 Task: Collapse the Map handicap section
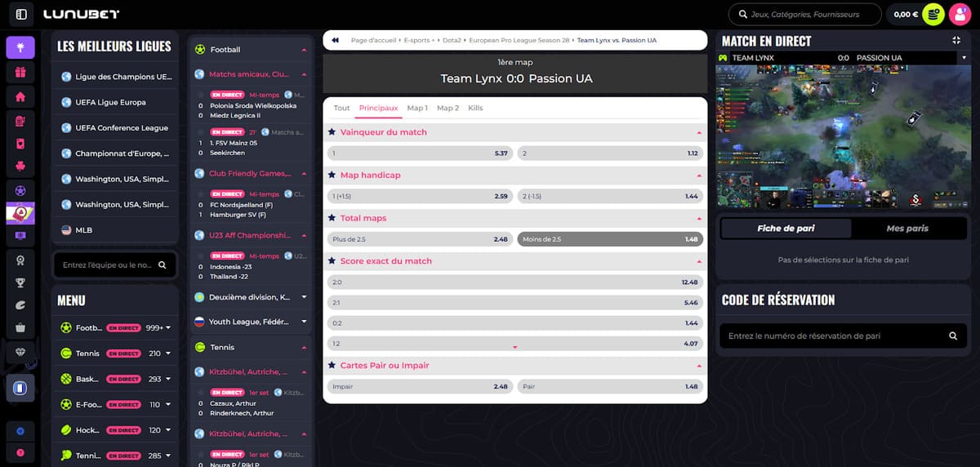(x=699, y=176)
